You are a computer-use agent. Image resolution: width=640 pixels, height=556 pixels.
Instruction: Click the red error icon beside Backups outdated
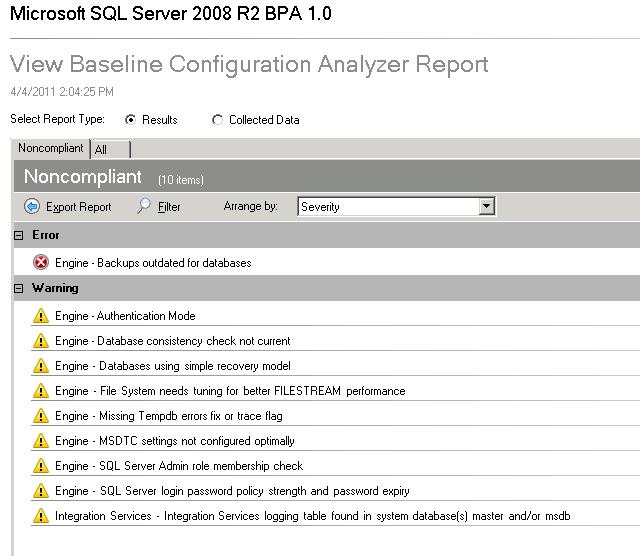pyautogui.click(x=41, y=263)
